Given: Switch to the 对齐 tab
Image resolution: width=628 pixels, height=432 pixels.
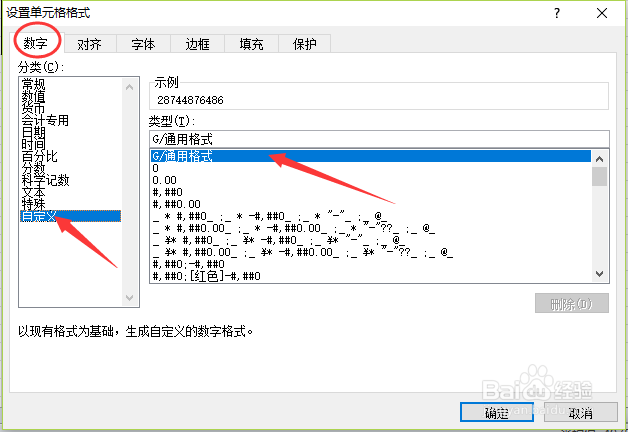Looking at the screenshot, I should pos(89,44).
